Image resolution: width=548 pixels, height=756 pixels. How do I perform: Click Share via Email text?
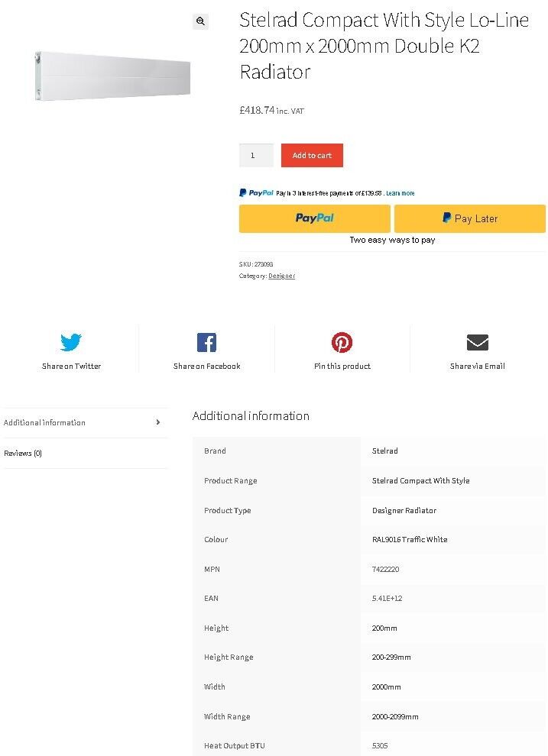(478, 366)
